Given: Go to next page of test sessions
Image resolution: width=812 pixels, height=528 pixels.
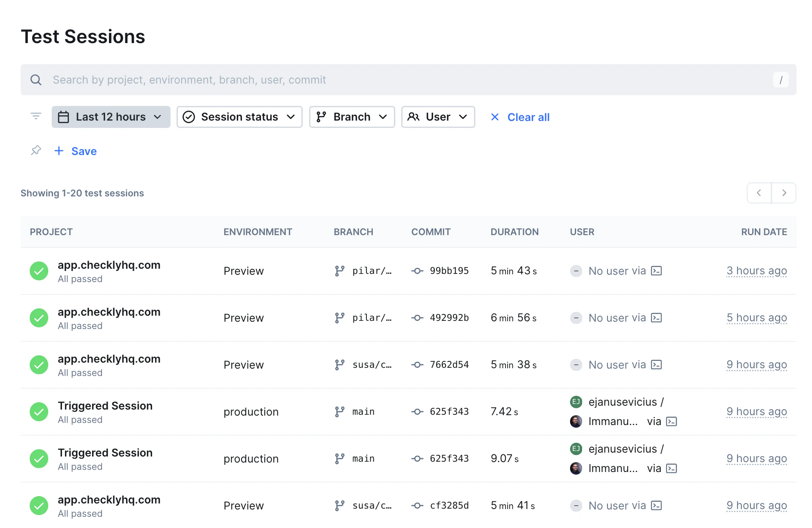Looking at the screenshot, I should coord(784,193).
